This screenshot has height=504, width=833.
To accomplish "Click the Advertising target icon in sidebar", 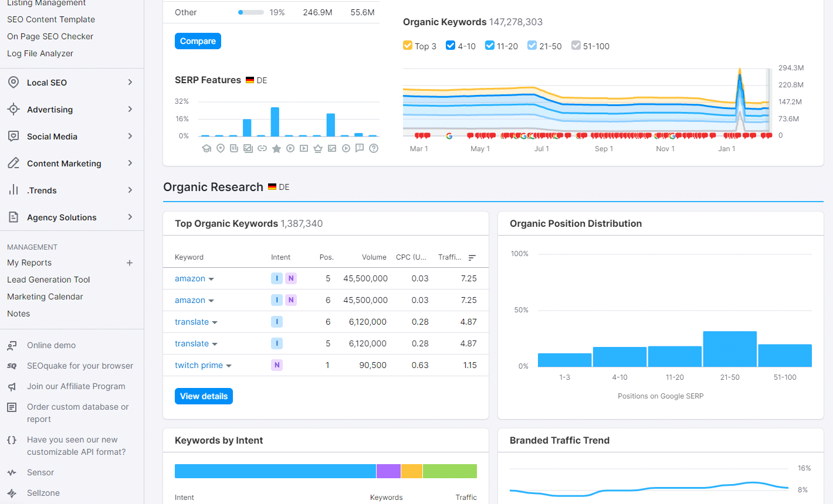I will [x=13, y=110].
